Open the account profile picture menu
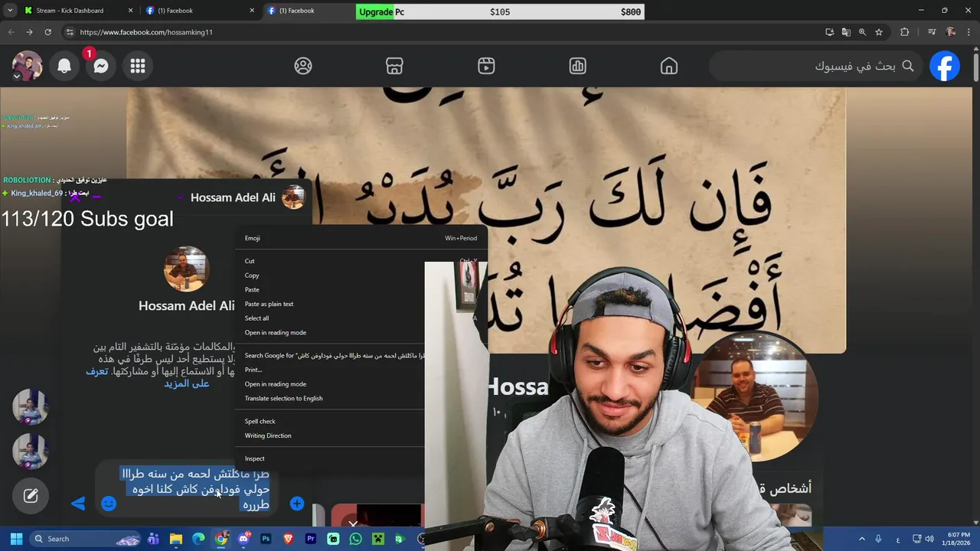 (27, 67)
